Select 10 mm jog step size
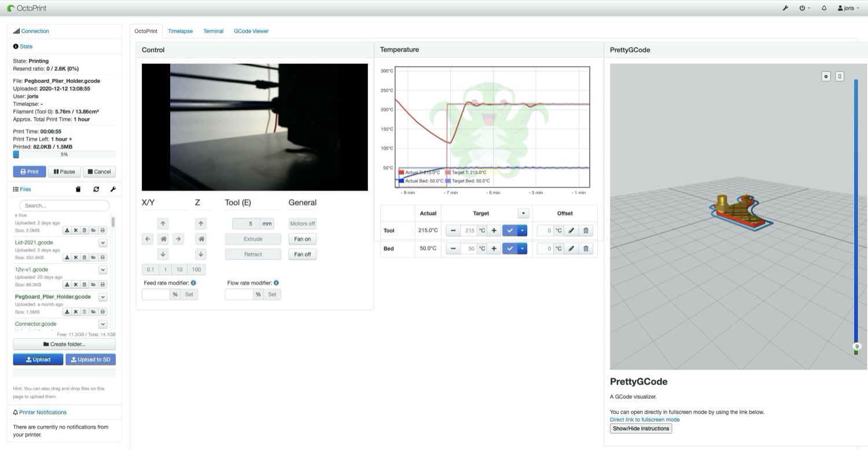This screenshot has width=868, height=450. (x=179, y=270)
